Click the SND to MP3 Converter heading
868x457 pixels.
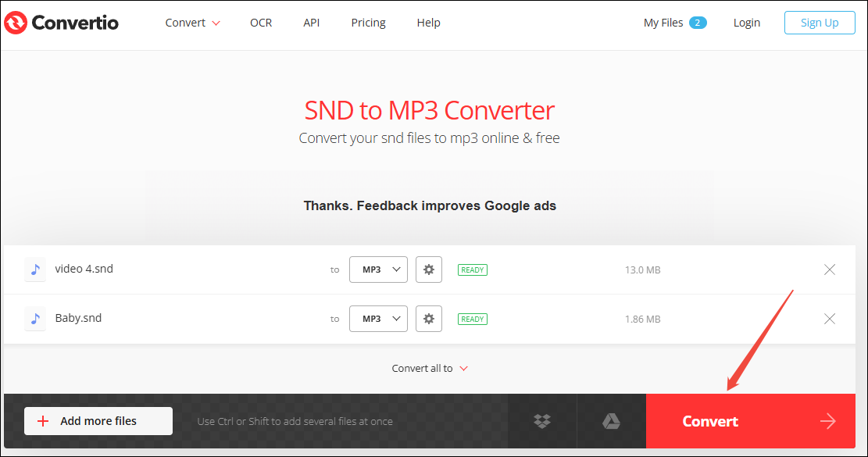click(429, 110)
